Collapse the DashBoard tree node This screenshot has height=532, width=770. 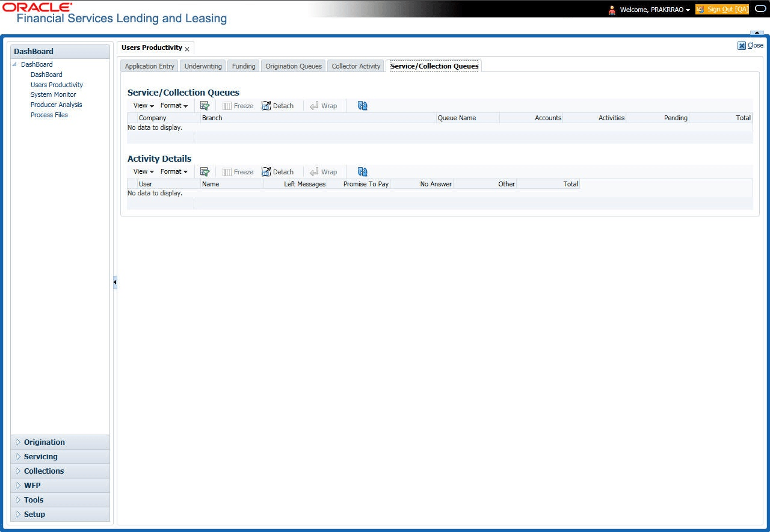[x=15, y=64]
